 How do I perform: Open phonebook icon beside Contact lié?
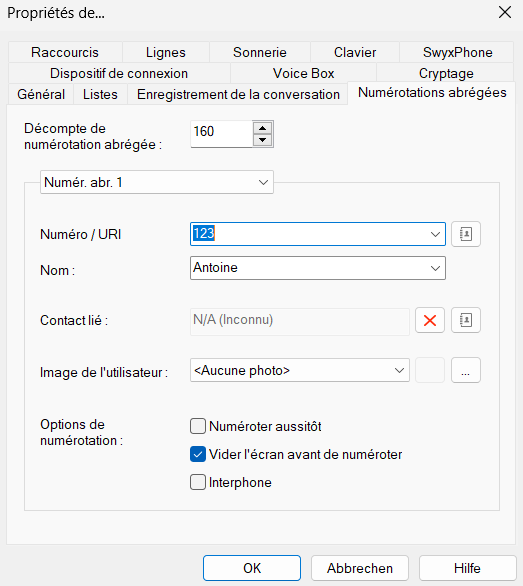pyautogui.click(x=466, y=320)
